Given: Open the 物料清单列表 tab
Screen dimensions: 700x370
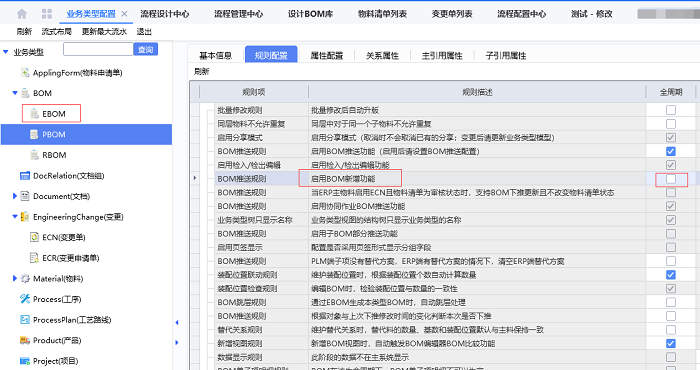Looking at the screenshot, I should coord(382,14).
